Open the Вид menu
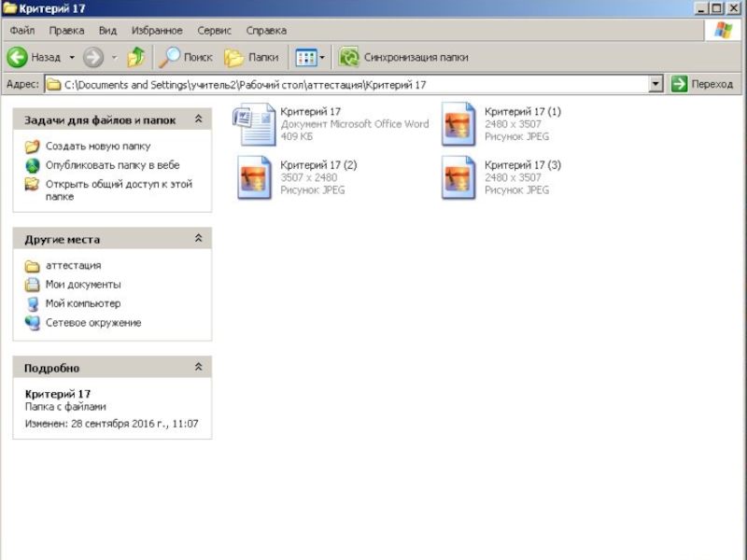 coord(107,31)
